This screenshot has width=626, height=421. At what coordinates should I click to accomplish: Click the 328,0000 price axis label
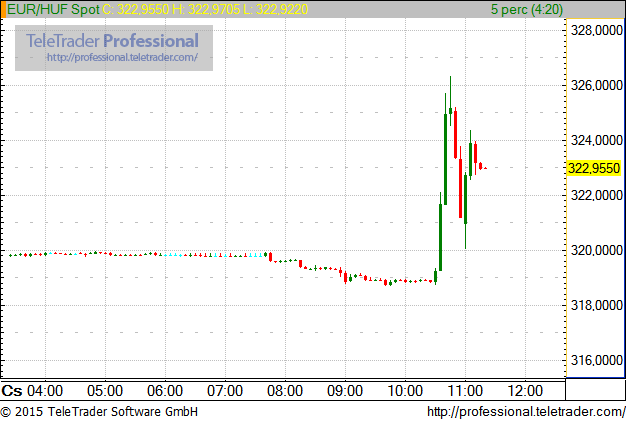coord(596,30)
